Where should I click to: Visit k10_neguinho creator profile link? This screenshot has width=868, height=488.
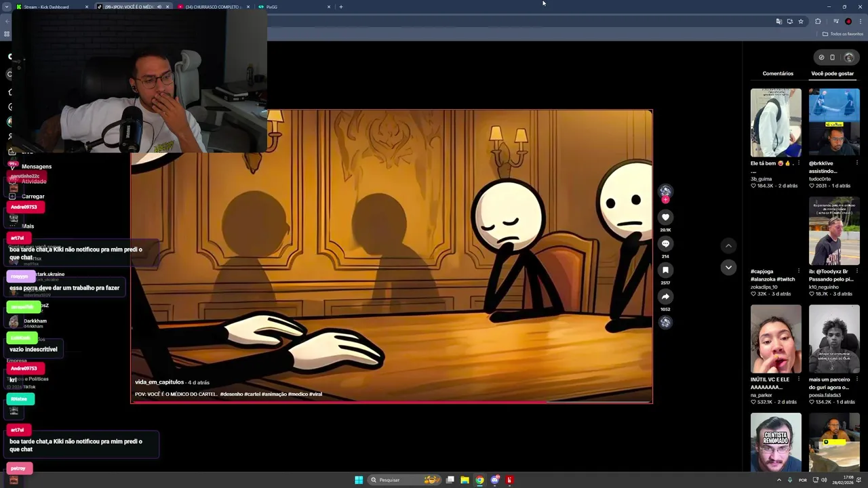point(824,287)
